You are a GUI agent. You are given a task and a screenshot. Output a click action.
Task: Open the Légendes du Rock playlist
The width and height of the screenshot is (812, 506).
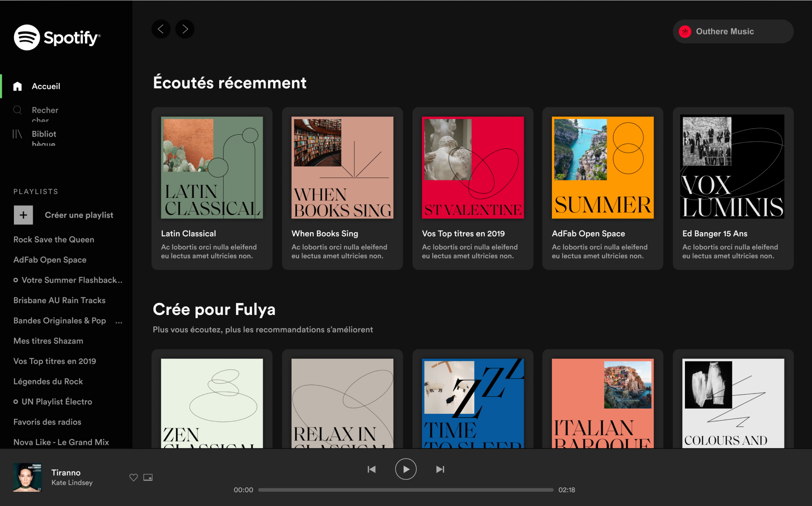tap(48, 381)
